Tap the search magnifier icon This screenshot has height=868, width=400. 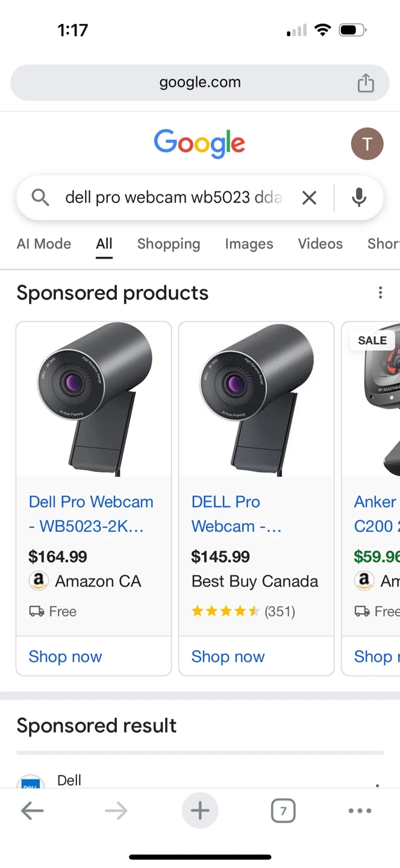40,198
